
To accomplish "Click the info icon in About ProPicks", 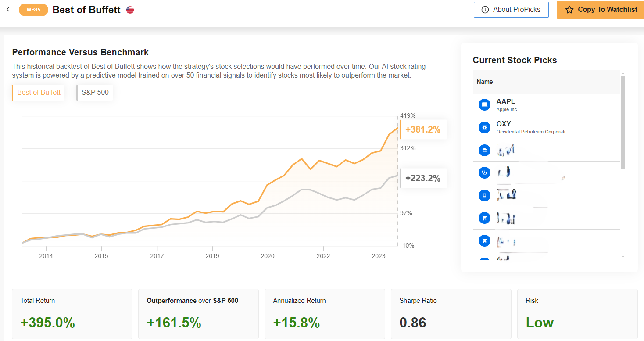I will click(485, 10).
